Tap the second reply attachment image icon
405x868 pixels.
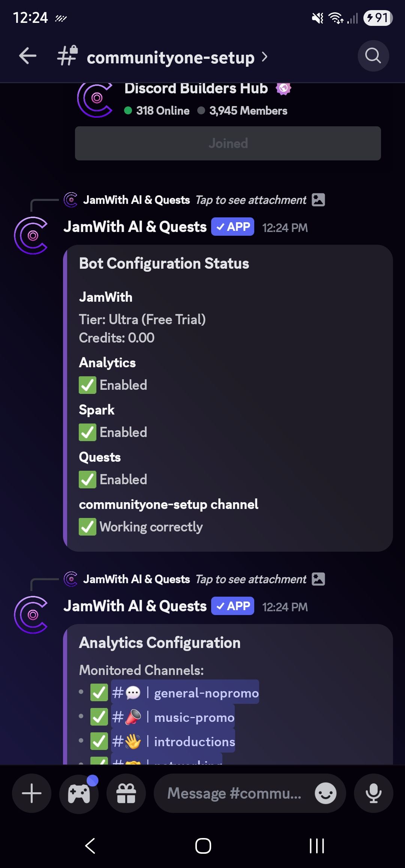coord(318,579)
